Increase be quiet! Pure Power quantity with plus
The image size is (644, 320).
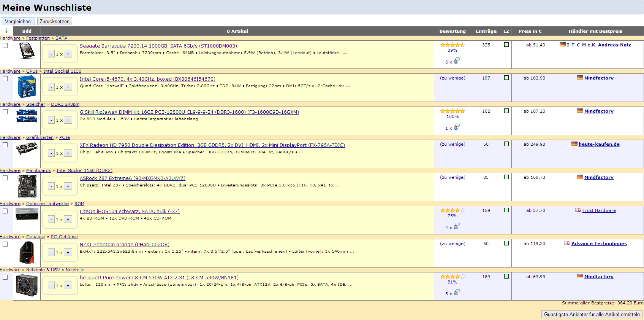click(68, 286)
